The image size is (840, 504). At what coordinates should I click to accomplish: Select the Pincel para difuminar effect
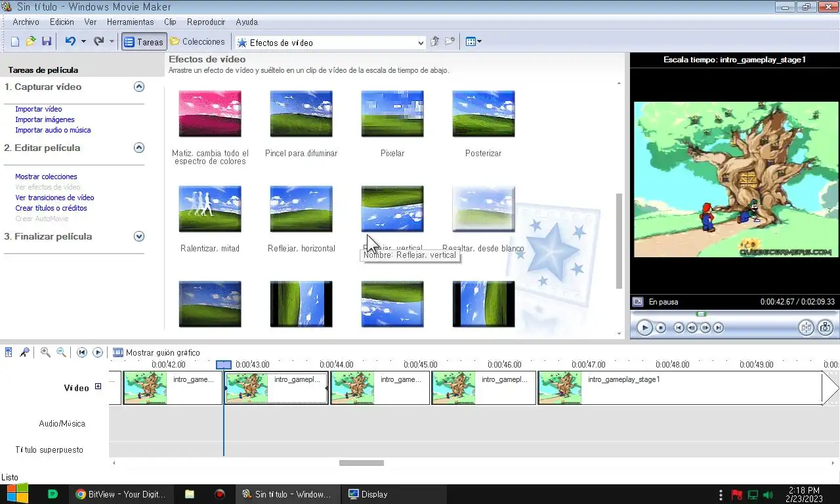coord(301,114)
